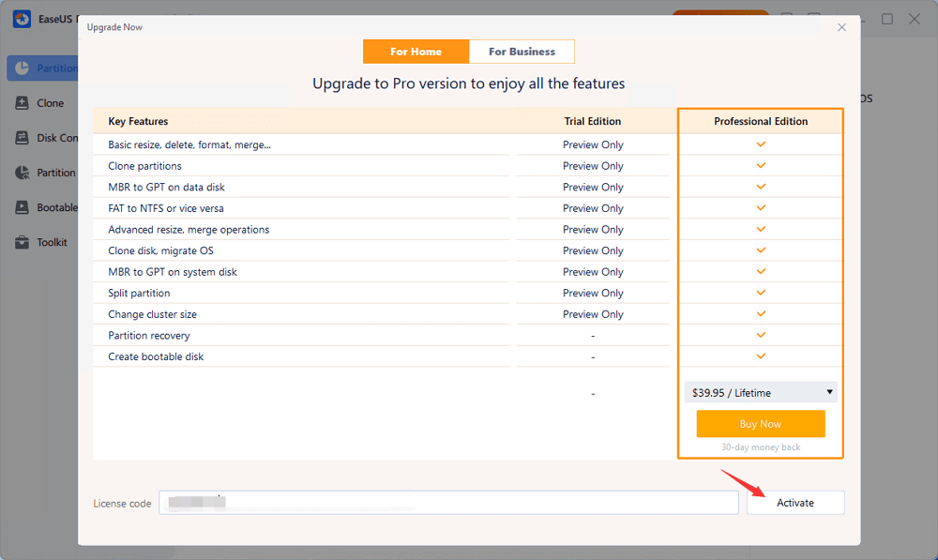938x560 pixels.
Task: Click the 'Key Features' column header
Action: tap(138, 121)
